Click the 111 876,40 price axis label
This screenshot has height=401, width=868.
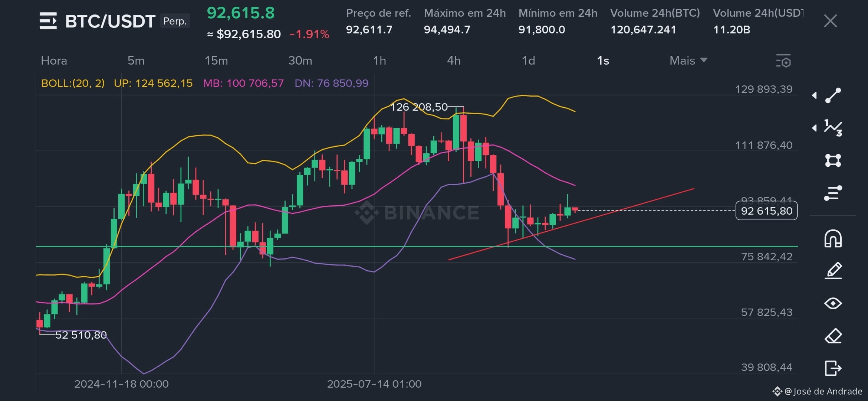[x=764, y=145]
